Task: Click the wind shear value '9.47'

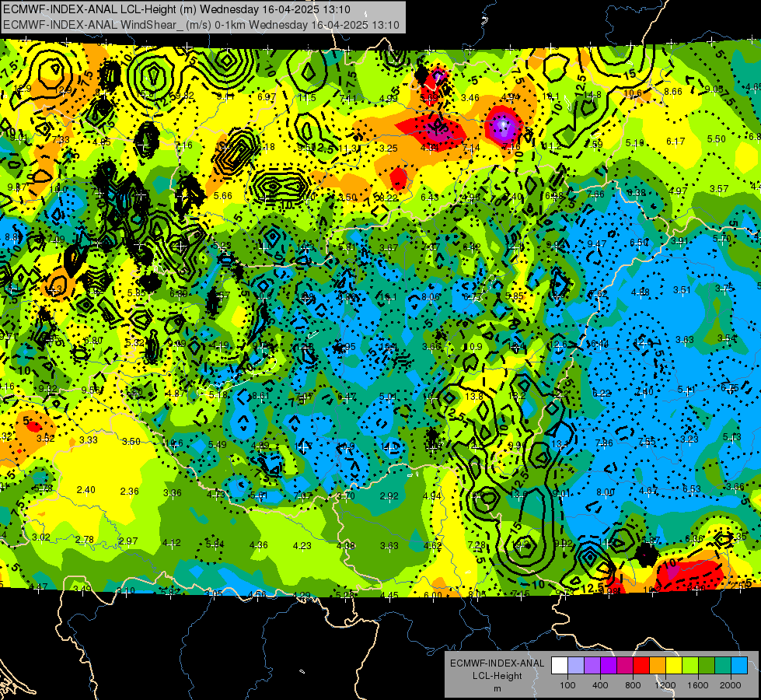Action: tap(596, 244)
